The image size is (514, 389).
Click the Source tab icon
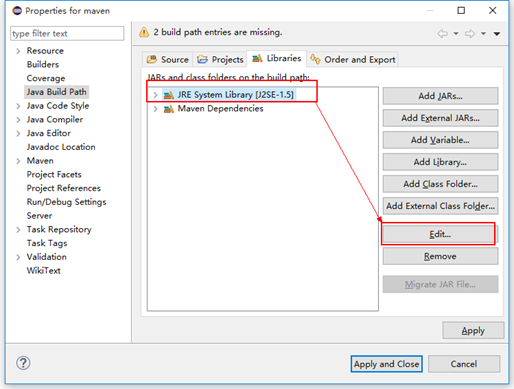pyautogui.click(x=152, y=59)
